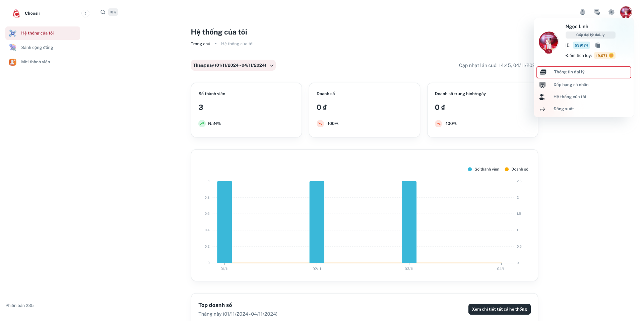Open the chat messages icon
Screen dimensions: 644x321
click(x=597, y=12)
